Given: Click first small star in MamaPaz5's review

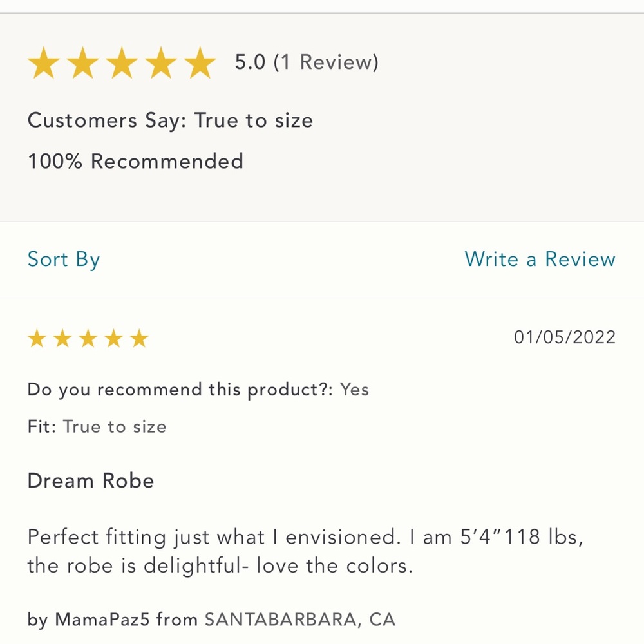Looking at the screenshot, I should tap(37, 339).
